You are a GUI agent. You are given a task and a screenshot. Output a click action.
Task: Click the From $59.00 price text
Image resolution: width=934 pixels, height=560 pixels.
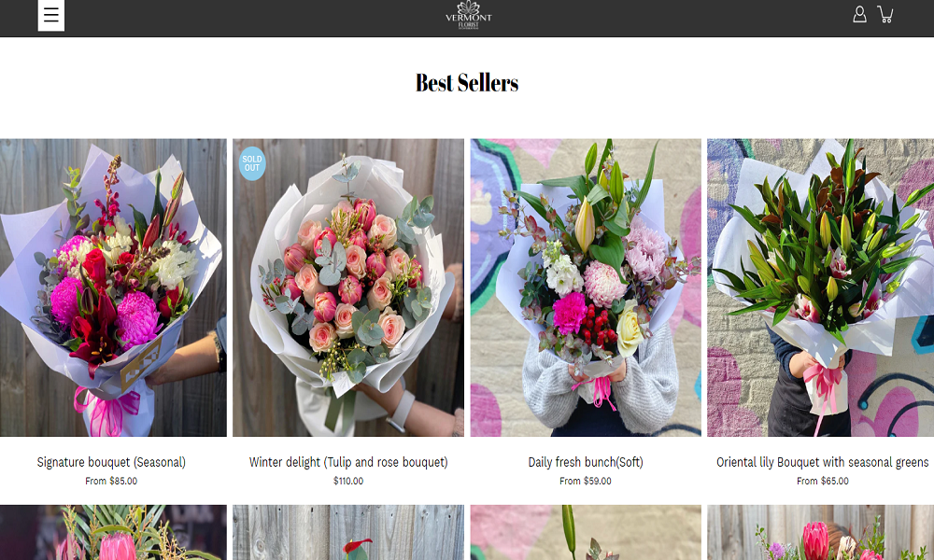586,481
